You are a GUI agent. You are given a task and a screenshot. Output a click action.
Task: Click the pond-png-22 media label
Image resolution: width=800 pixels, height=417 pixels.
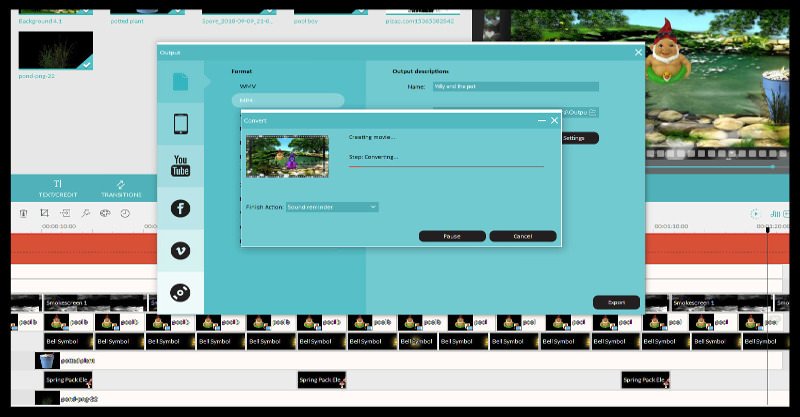(x=37, y=76)
